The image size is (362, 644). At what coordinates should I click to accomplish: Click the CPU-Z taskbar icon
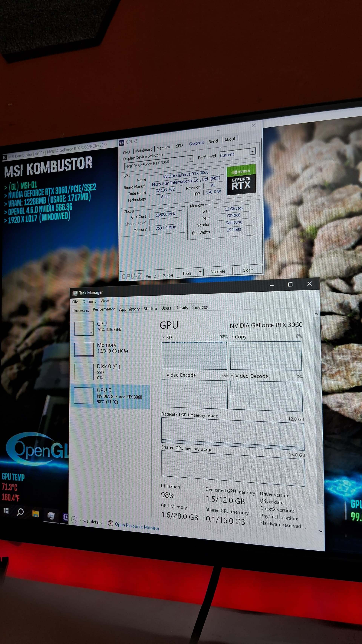pyautogui.click(x=66, y=516)
